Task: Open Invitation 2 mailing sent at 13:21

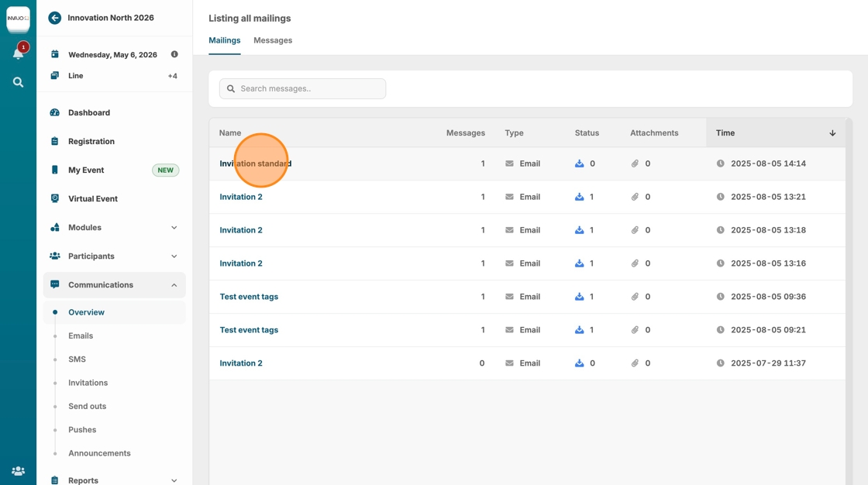Action: [x=241, y=197]
